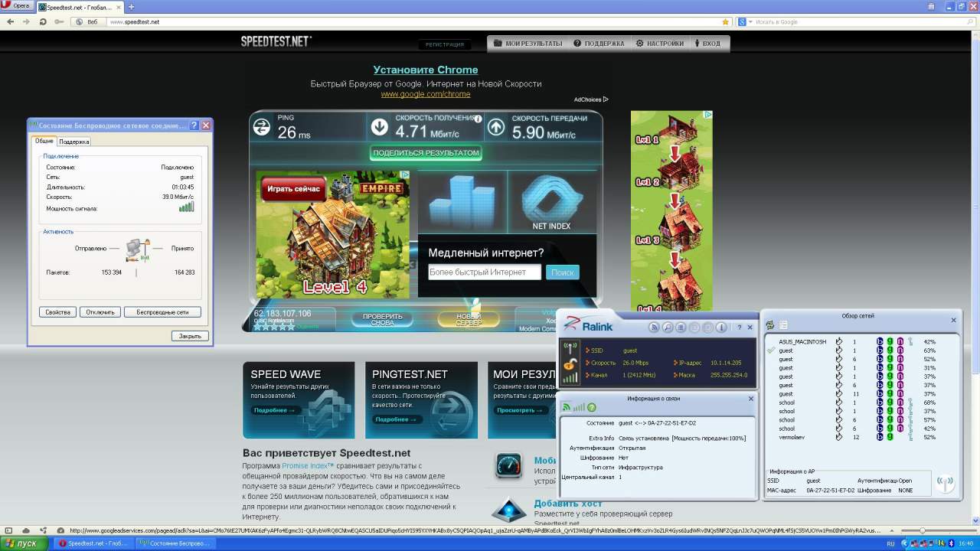Go back in Opera browser
This screenshot has width=980, height=551.
click(x=10, y=21)
